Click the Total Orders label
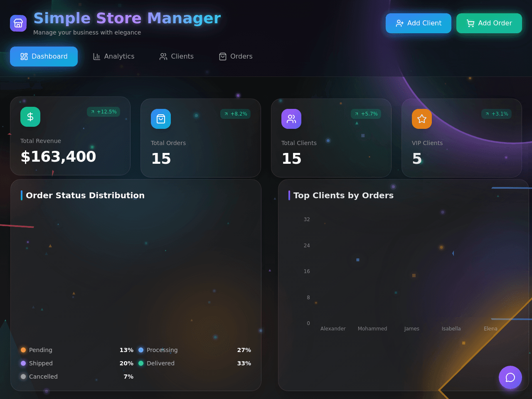Screen dimensions: 532x399 pyautogui.click(x=168, y=143)
